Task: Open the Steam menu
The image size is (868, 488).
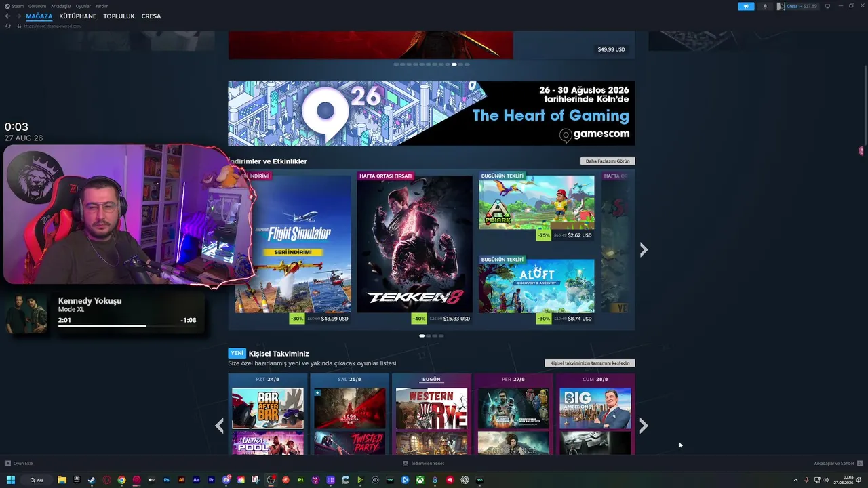Action: (x=18, y=6)
